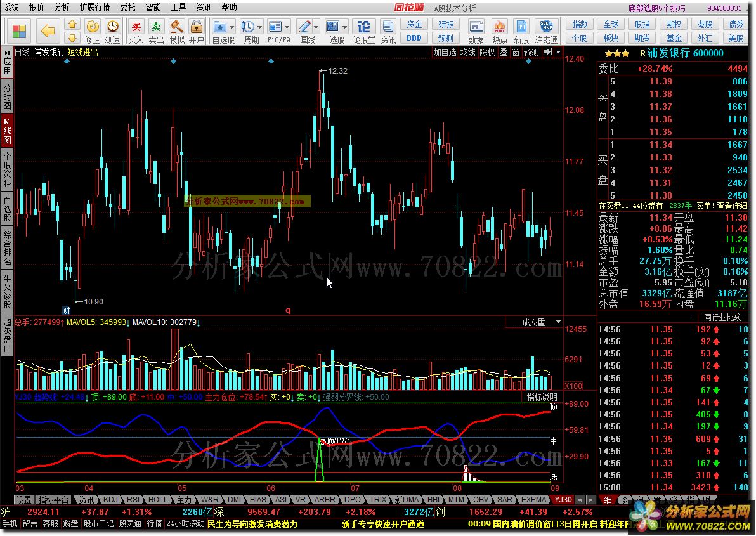Click the 资金 button
The height and width of the screenshot is (536, 756).
coord(414,25)
